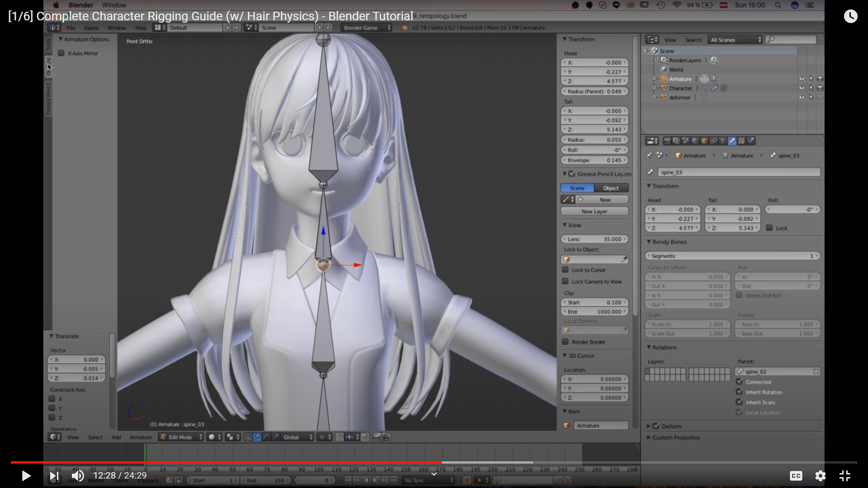This screenshot has width=868, height=488.
Task: Click the pose stick-figure icon on Armature row
Action: [x=713, y=79]
